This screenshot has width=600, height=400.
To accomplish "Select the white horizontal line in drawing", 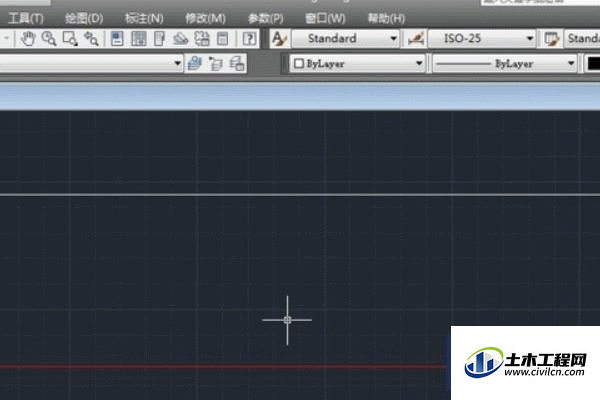I will (300, 195).
